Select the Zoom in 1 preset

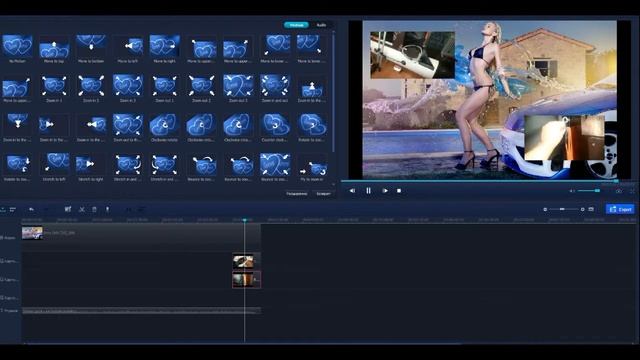click(54, 85)
